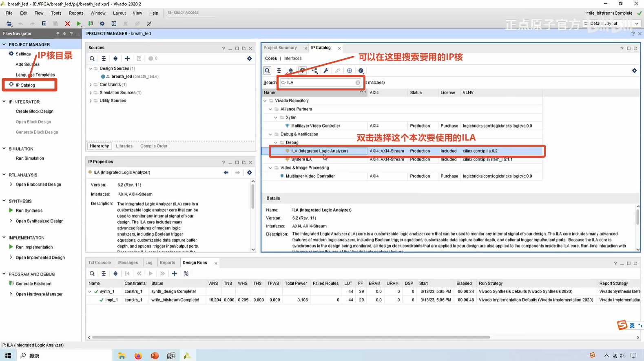Collapse all in IP Catalog toolbar
This screenshot has width=644, height=361.
279,70
